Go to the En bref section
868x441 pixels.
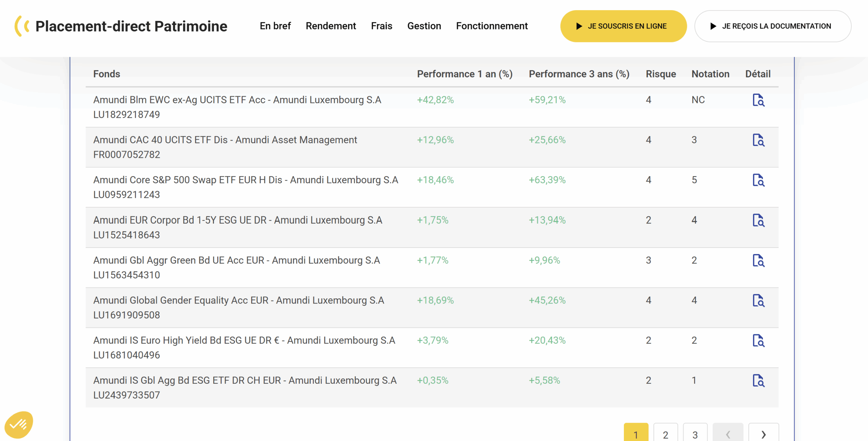275,26
